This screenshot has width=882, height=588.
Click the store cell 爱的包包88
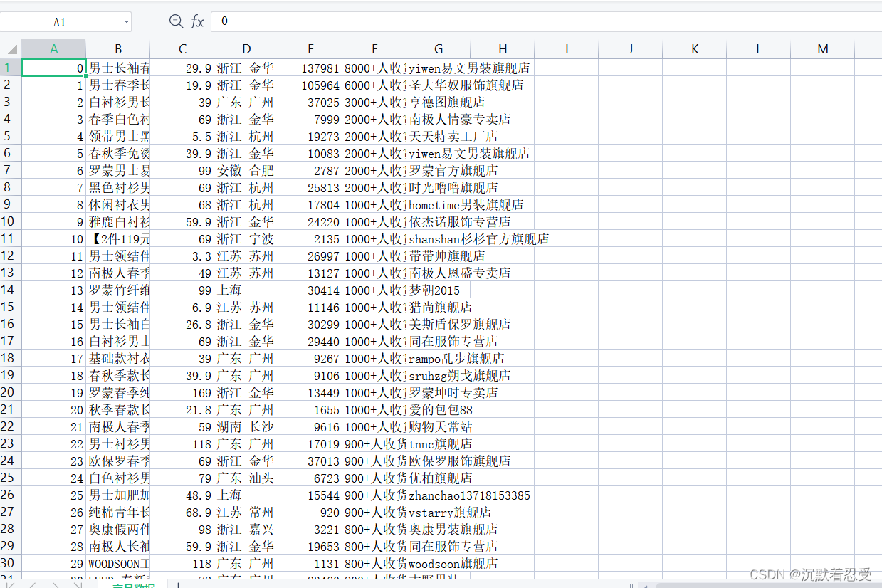441,409
